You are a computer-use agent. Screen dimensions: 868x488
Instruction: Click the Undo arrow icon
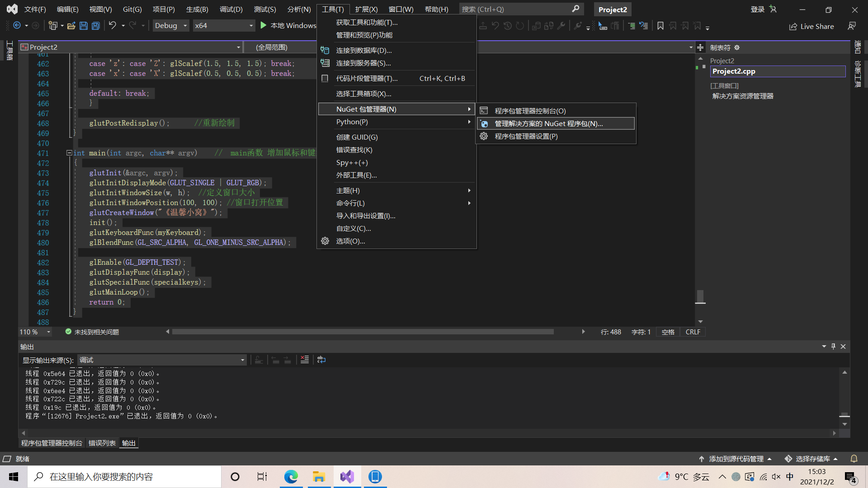click(113, 26)
